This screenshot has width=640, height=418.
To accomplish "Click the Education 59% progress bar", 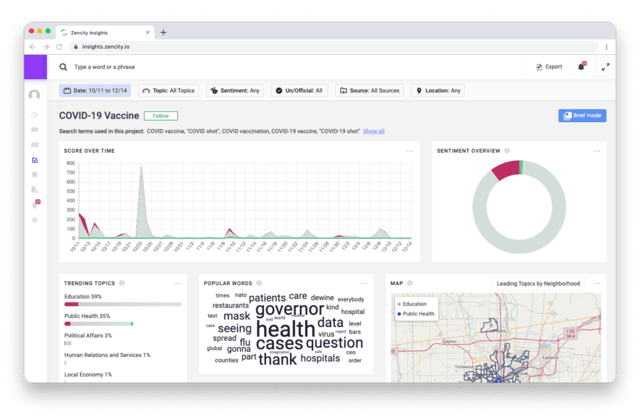I will [x=122, y=304].
